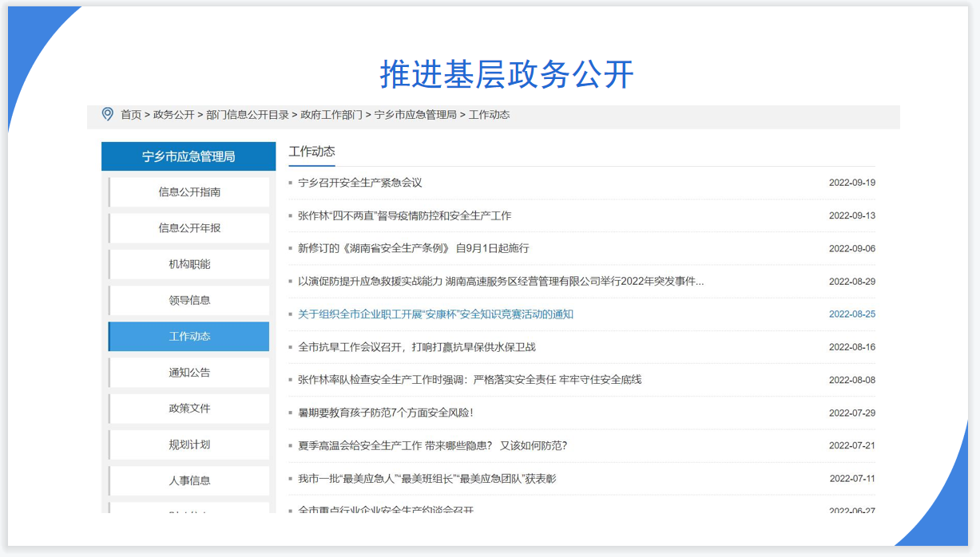Click 政府工作部门 in the breadcrumb

click(x=331, y=115)
